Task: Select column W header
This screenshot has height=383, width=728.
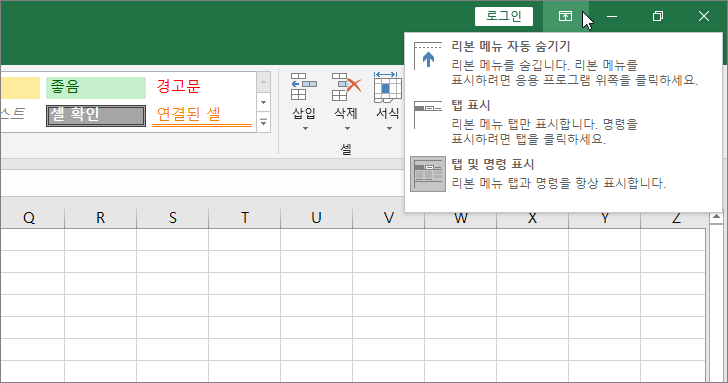Action: tap(461, 219)
